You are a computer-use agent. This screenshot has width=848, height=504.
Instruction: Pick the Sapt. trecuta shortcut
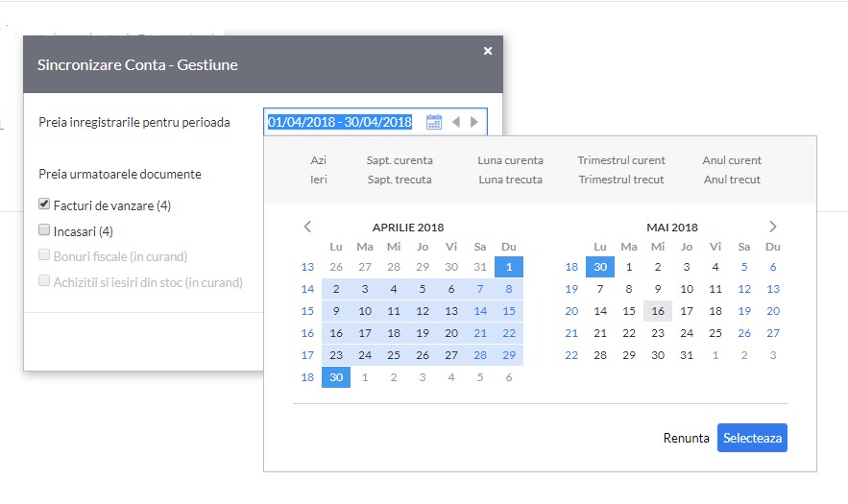pos(400,180)
